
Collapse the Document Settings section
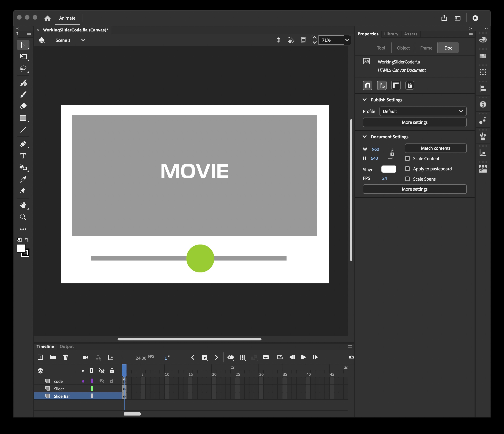pyautogui.click(x=364, y=137)
